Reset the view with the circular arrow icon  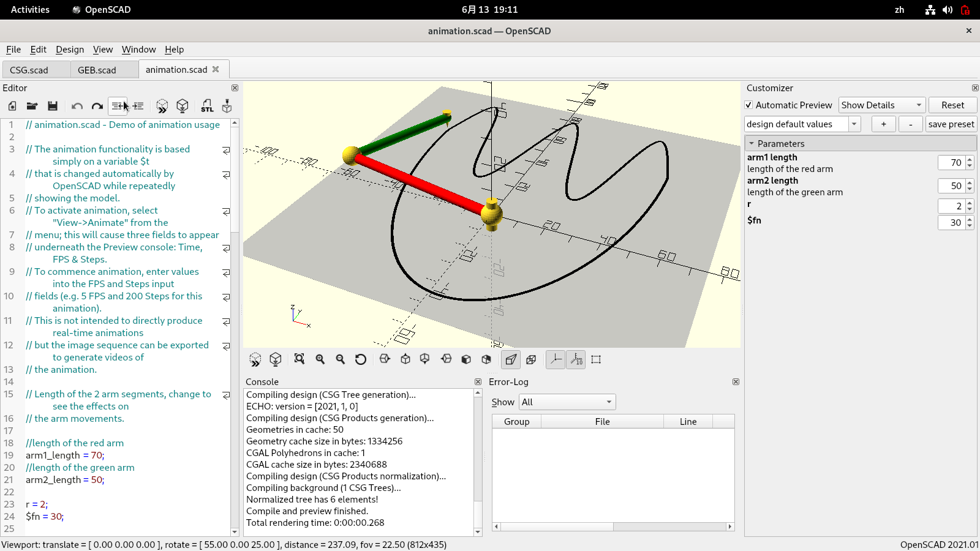[x=361, y=359]
